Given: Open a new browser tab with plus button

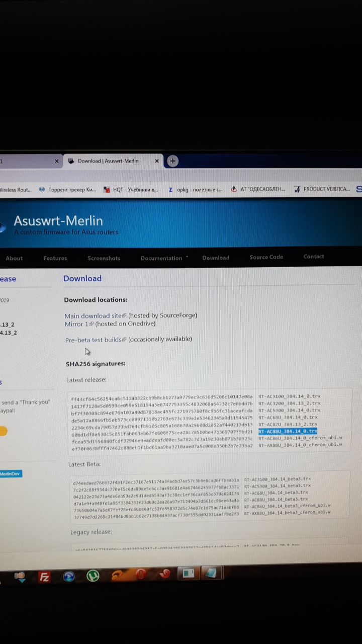Looking at the screenshot, I should [172, 161].
